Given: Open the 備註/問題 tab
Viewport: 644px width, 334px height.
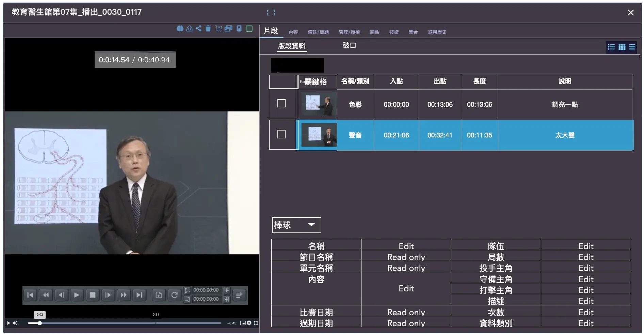Looking at the screenshot, I should click(318, 32).
